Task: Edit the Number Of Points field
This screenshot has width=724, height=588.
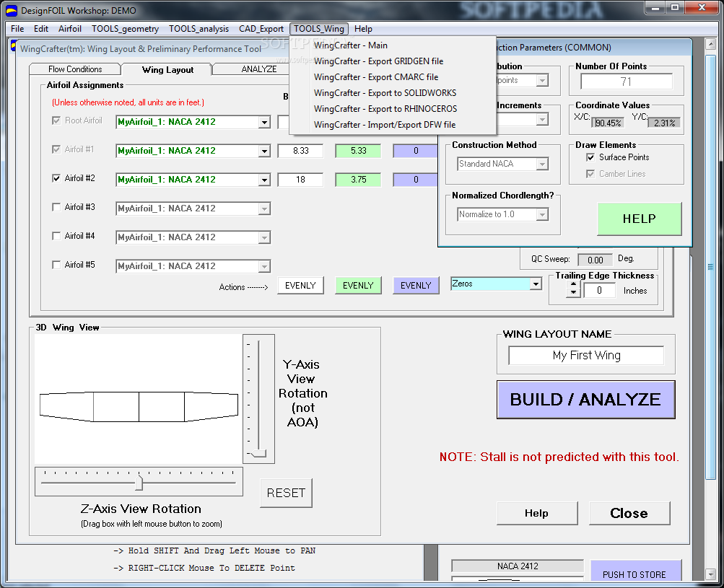Action: coord(626,82)
